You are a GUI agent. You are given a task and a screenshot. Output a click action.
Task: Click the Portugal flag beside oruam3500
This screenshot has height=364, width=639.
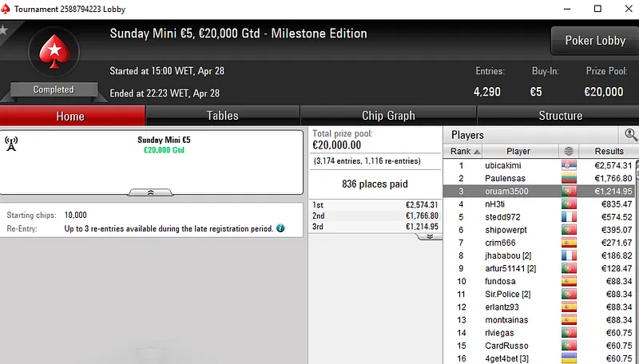(569, 192)
